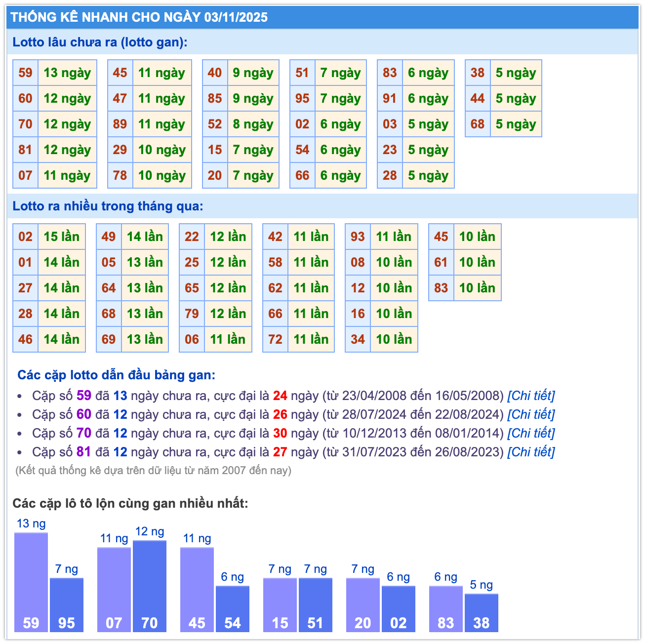
Task: Open the Chi tiết link for pair 59
Action: pos(531,396)
